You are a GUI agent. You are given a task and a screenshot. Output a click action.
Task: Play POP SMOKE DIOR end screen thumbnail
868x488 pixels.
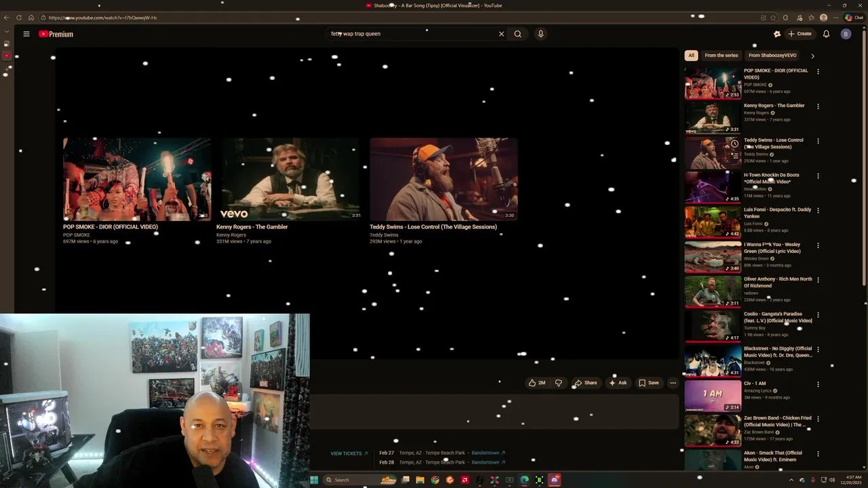[137, 180]
